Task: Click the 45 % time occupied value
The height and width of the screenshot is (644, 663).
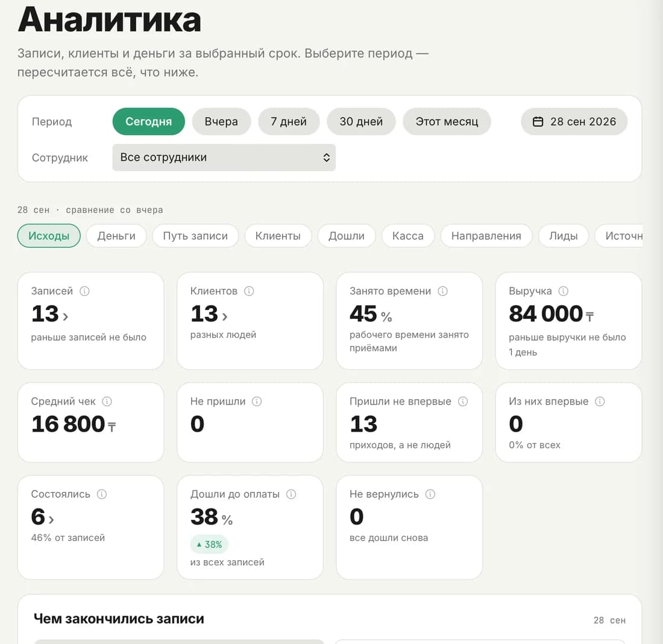Action: (371, 314)
